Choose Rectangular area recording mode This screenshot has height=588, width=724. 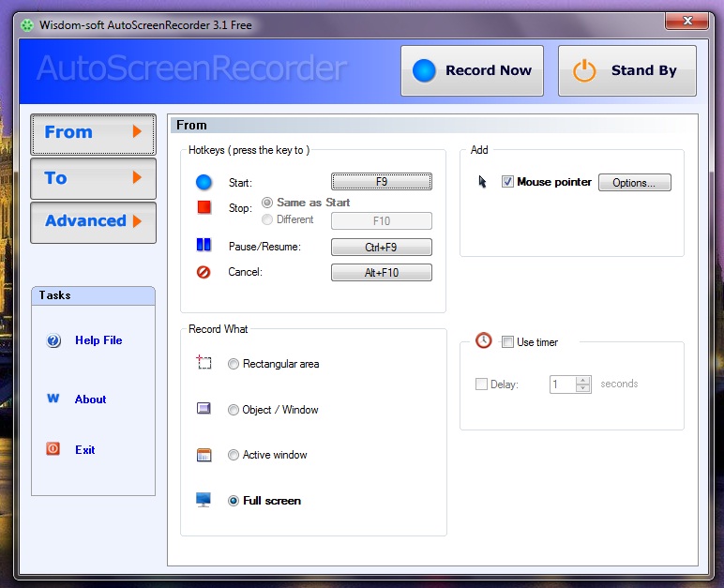point(234,364)
